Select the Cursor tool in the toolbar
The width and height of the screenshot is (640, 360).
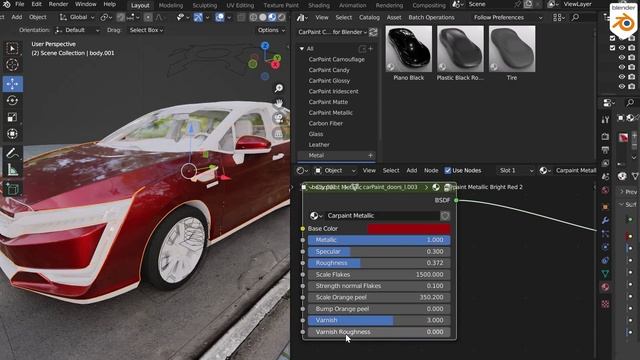(12, 64)
